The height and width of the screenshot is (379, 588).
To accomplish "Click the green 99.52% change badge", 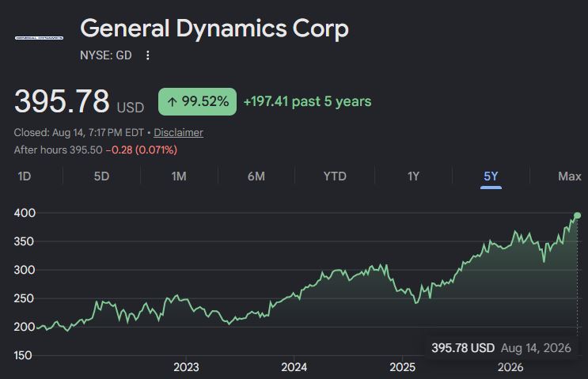I will point(197,101).
